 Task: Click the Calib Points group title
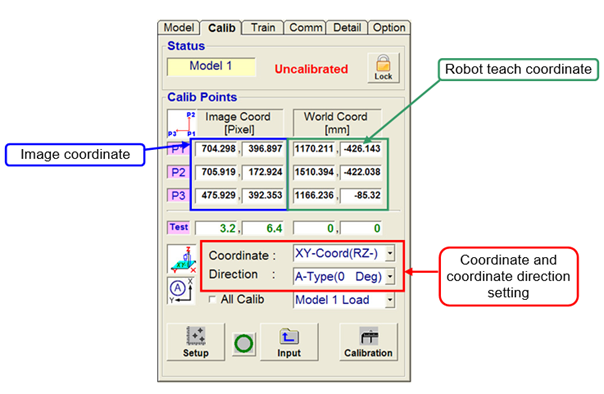point(202,97)
